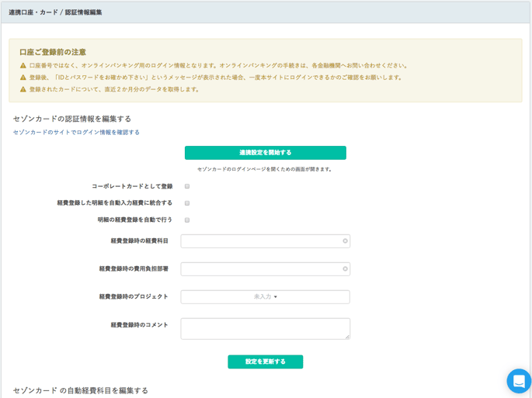Clear the 経費登録時の費用負担部署 field icon

pos(345,269)
